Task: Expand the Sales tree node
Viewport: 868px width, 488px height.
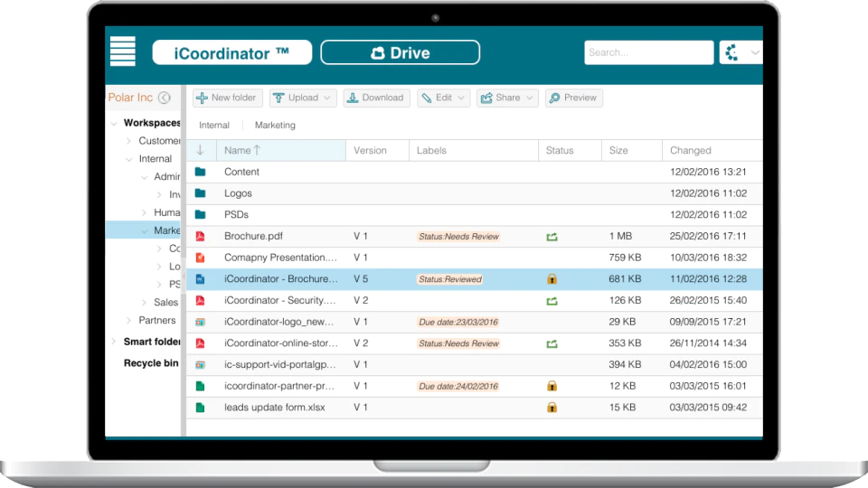Action: pos(144,302)
